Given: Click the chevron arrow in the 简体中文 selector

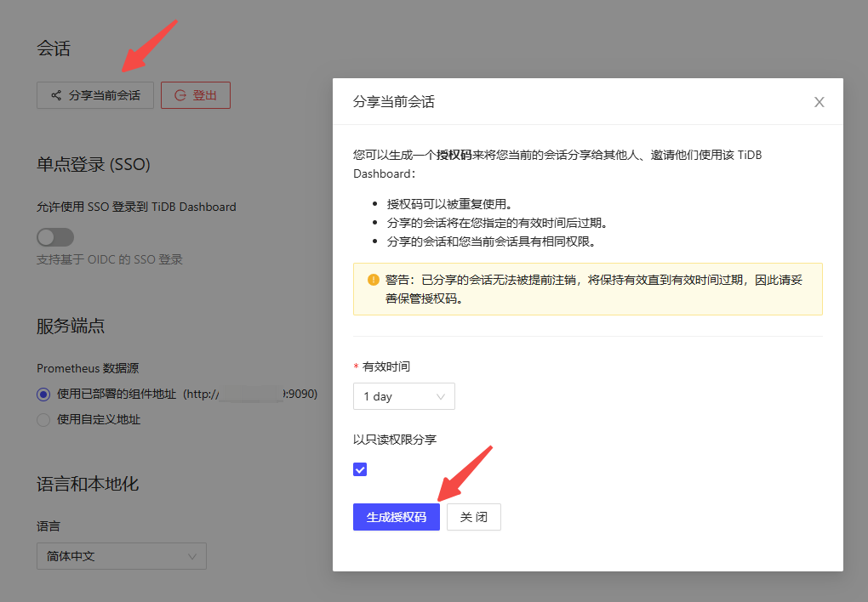Looking at the screenshot, I should 192,556.
